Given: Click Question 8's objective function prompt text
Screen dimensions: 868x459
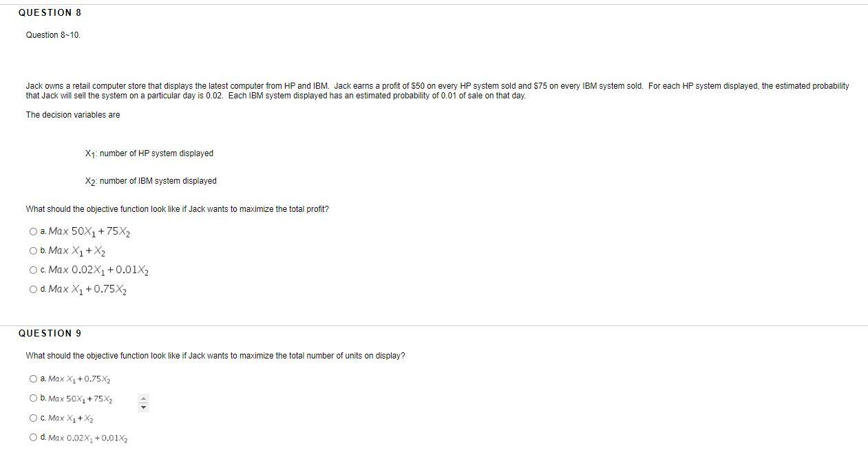Looking at the screenshot, I should (177, 209).
